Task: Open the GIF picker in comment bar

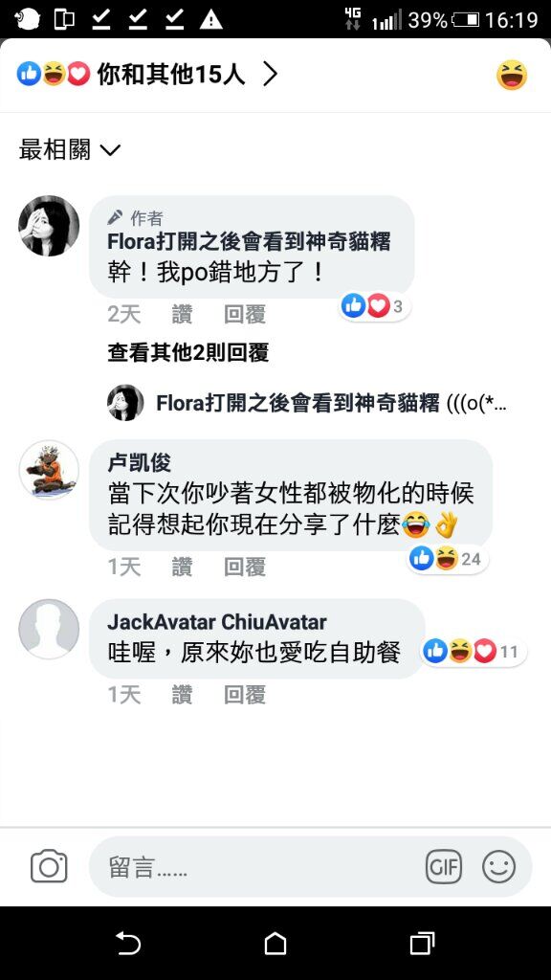Action: coord(444,867)
